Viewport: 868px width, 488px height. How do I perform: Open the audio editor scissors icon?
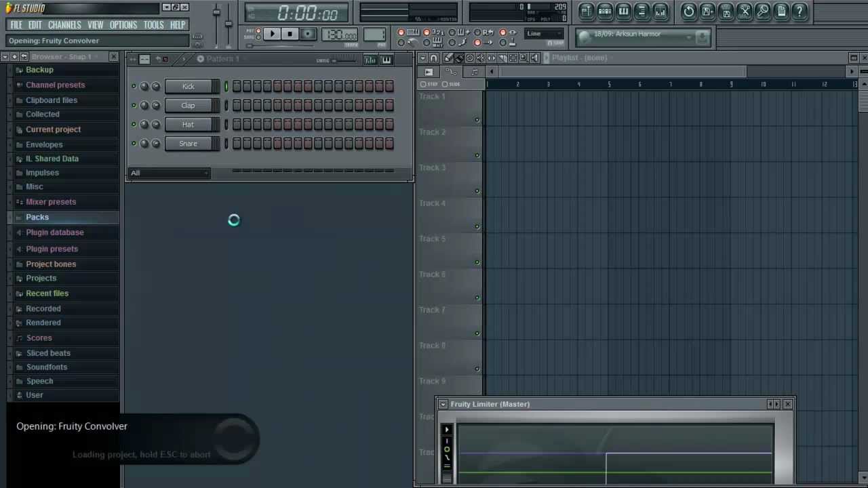[745, 11]
